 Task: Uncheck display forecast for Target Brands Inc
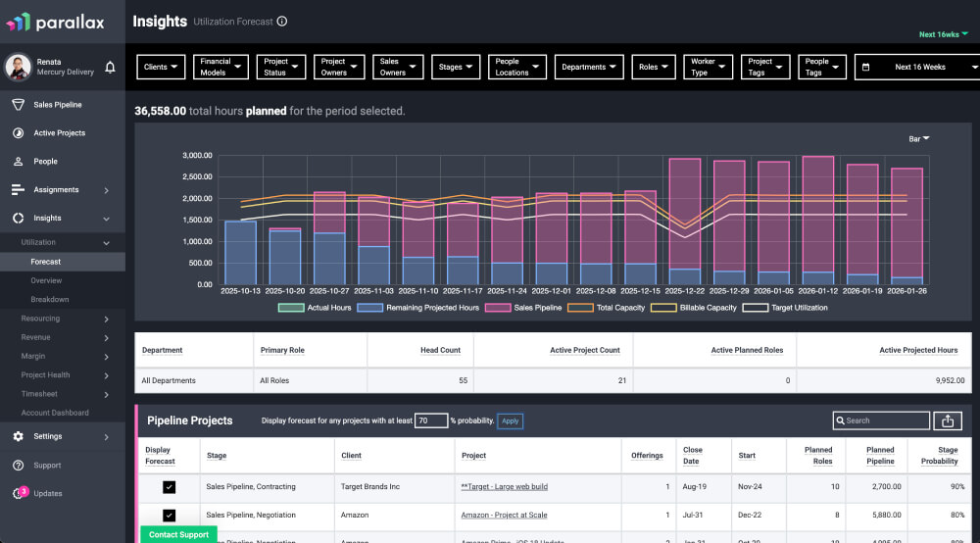(x=169, y=487)
